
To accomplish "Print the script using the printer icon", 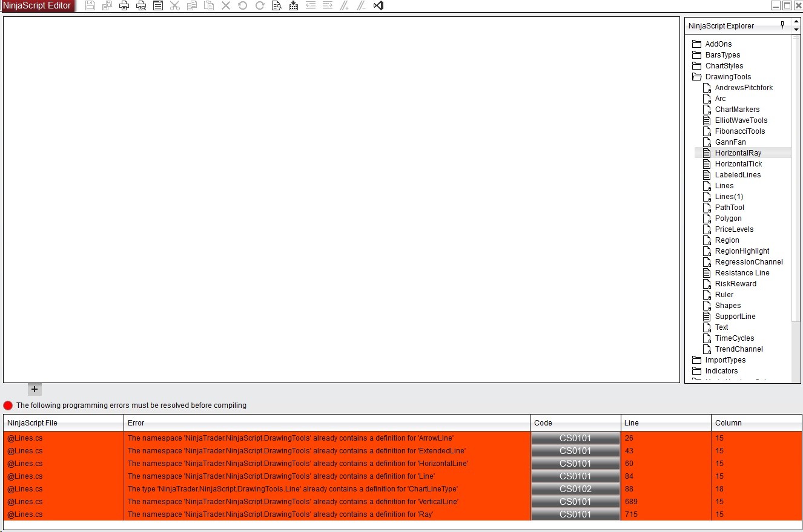I will [x=124, y=5].
